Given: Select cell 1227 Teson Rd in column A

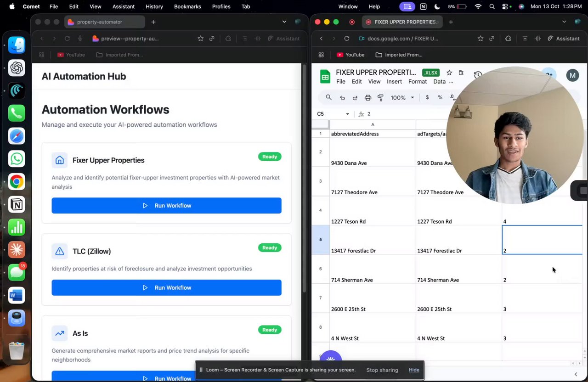Looking at the screenshot, I should (x=373, y=210).
